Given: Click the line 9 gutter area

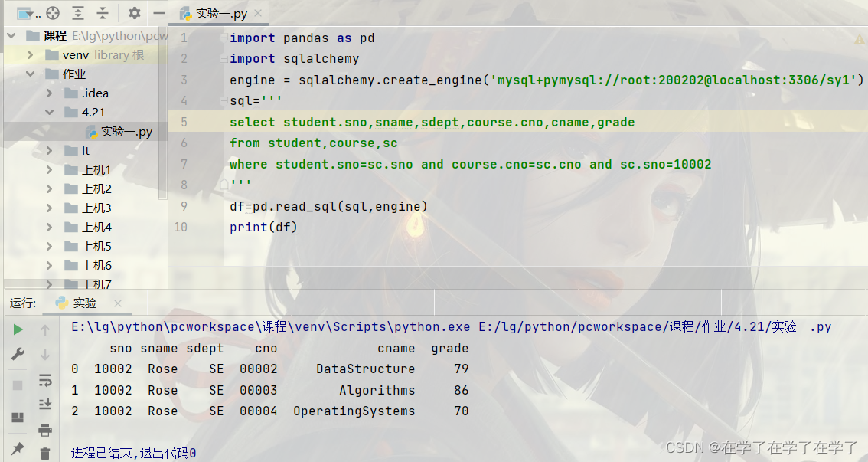Looking at the screenshot, I should point(184,206).
